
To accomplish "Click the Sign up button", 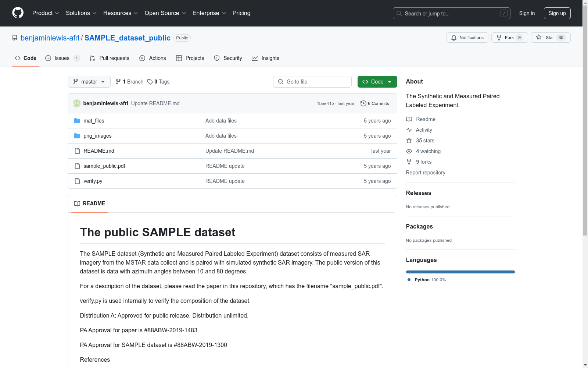I will (x=557, y=13).
